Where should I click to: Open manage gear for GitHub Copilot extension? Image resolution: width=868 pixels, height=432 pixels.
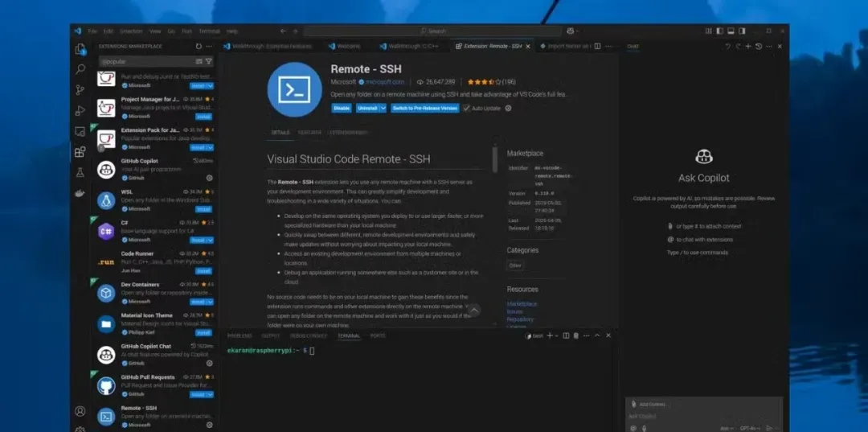pyautogui.click(x=209, y=178)
